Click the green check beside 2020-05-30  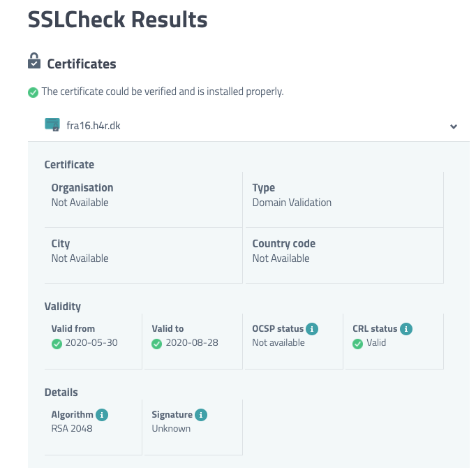[x=57, y=344]
